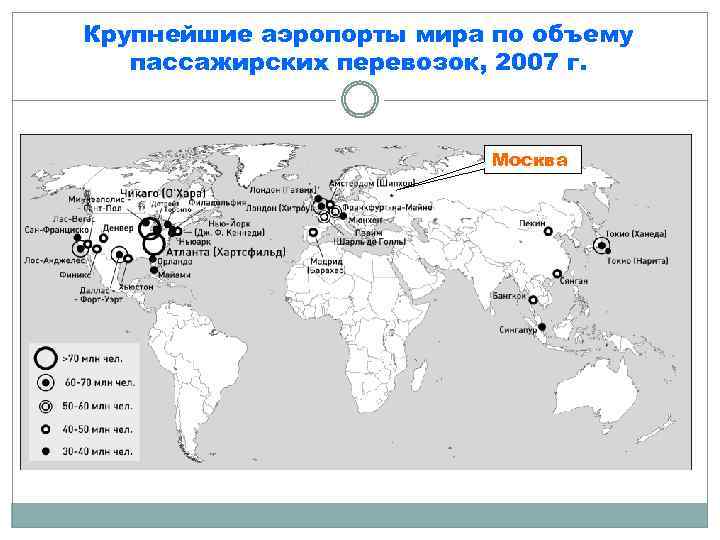Click the Париж (Шарль де Голль) label

pyautogui.click(x=371, y=237)
